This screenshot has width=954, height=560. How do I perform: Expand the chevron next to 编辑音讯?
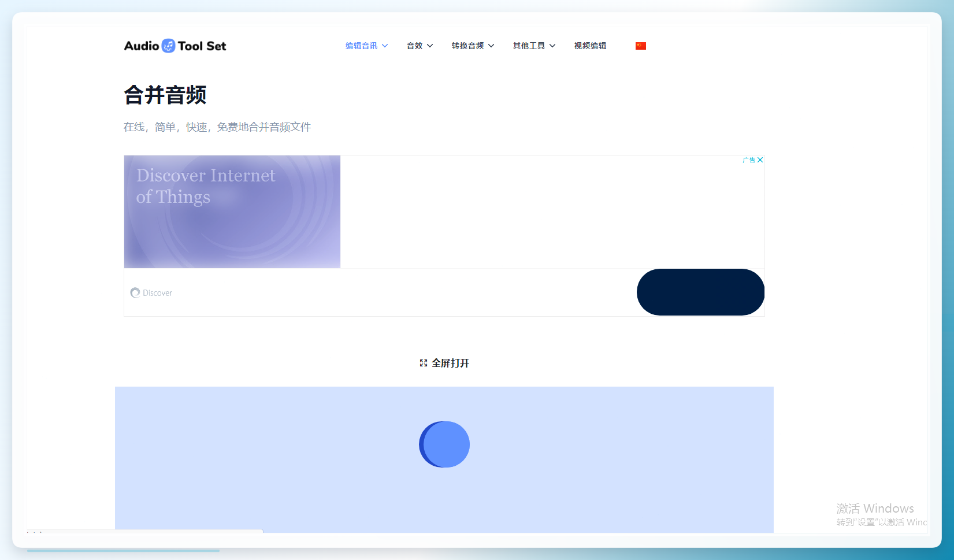pos(385,46)
